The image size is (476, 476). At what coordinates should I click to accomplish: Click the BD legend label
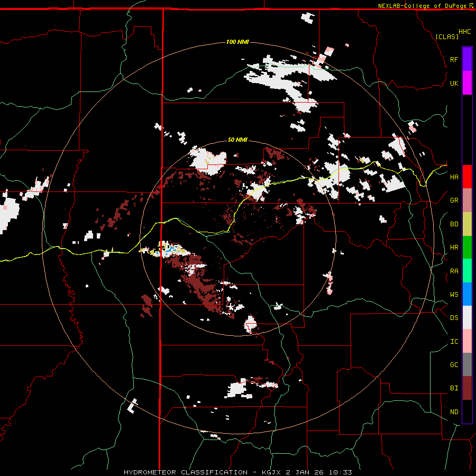click(x=454, y=224)
